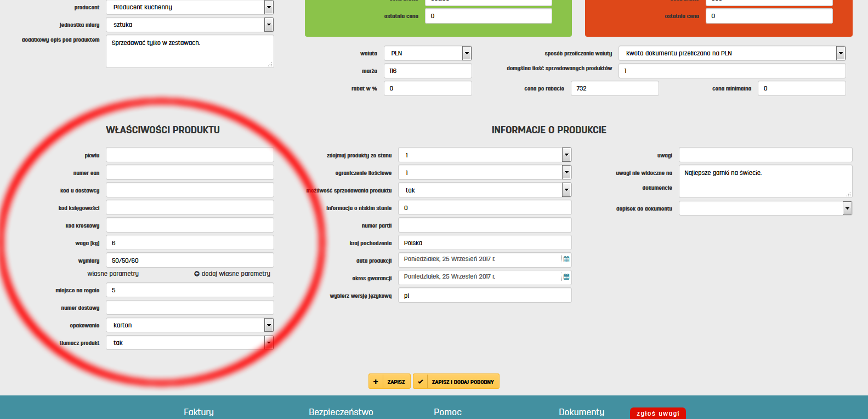This screenshot has width=868, height=419.
Task: Expand ograniczenie ilościowe dropdown
Action: click(x=566, y=173)
